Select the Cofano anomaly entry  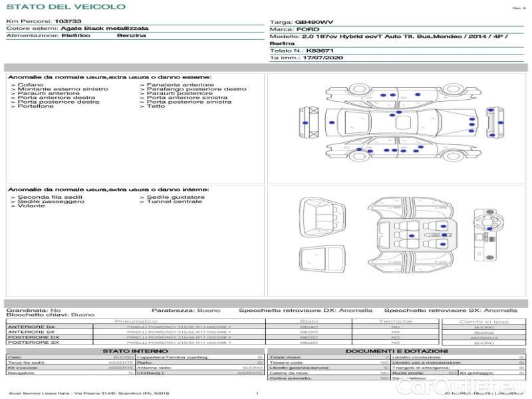tap(31, 85)
